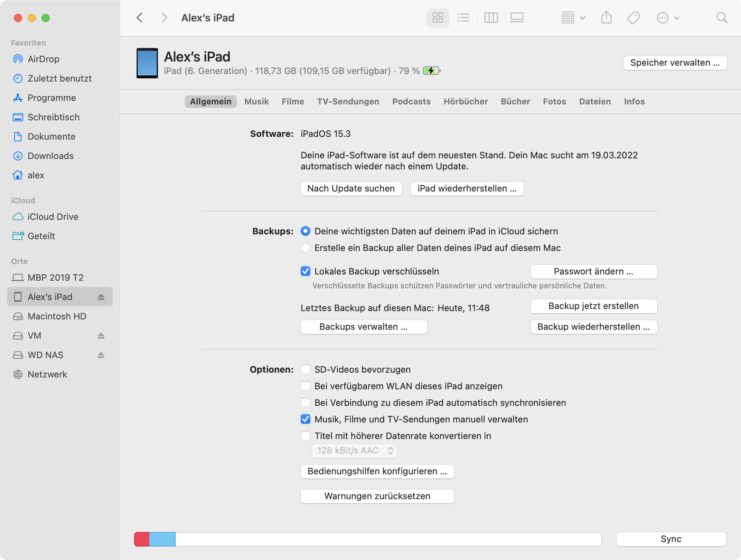The height and width of the screenshot is (560, 741).
Task: Toggle Lokales Backup verschlüsseln checkbox
Action: click(x=306, y=271)
